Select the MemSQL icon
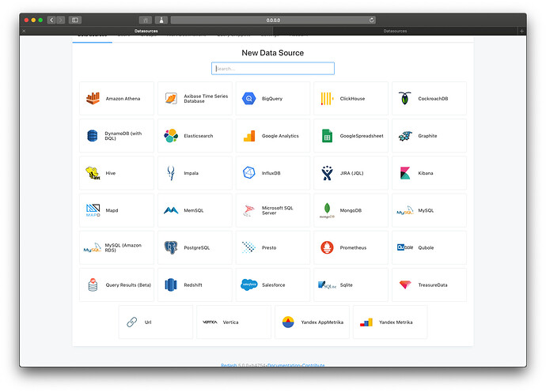This screenshot has height=392, width=546. tap(171, 210)
